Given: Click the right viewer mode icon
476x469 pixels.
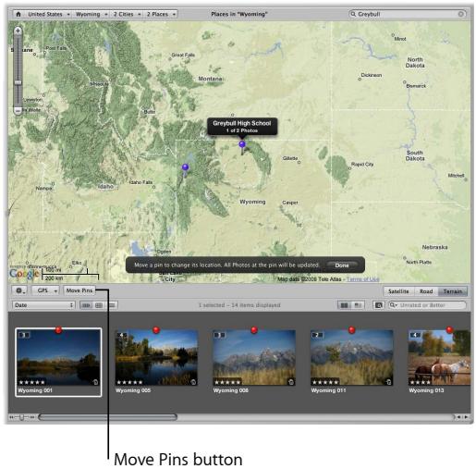Looking at the screenshot, I should coord(358,305).
